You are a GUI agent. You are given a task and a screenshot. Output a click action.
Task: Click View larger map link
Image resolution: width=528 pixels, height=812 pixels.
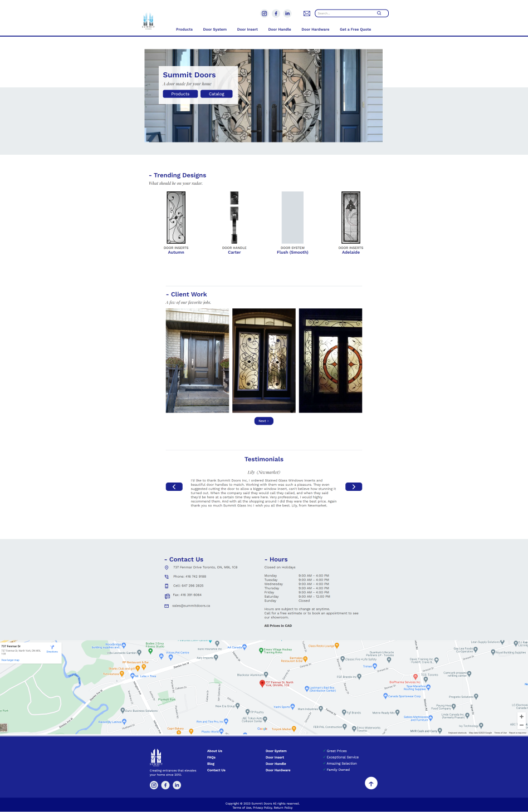(10, 660)
